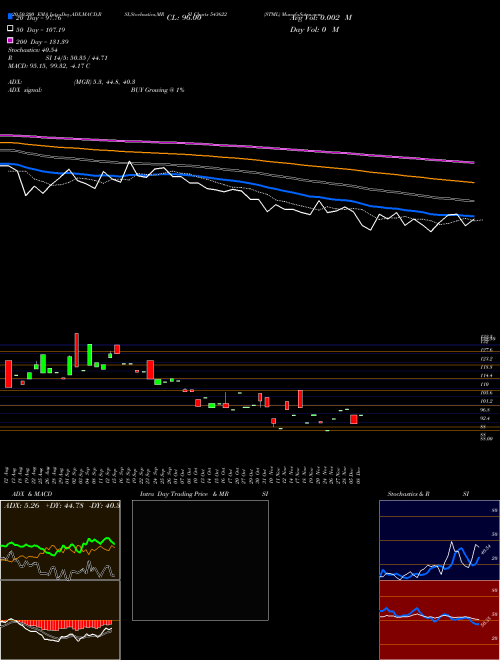This screenshot has height=660, width=500.
Task: Click the '-DY: 40.3' readout in ADX panel
Action: point(104,506)
